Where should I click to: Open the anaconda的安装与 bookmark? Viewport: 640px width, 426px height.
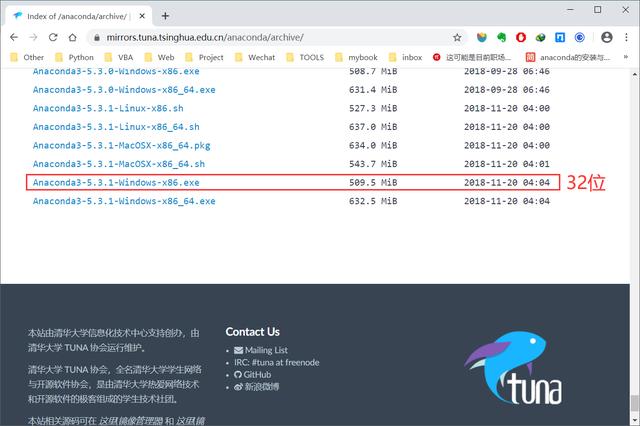click(568, 58)
